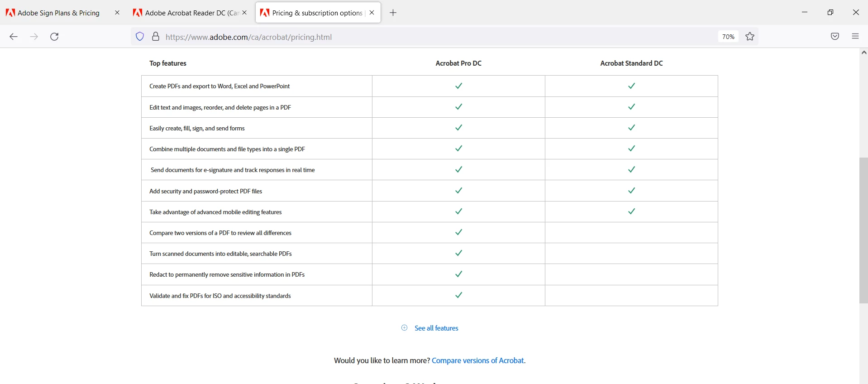The width and height of the screenshot is (868, 384).
Task: Click the Top features heading
Action: [x=168, y=63]
